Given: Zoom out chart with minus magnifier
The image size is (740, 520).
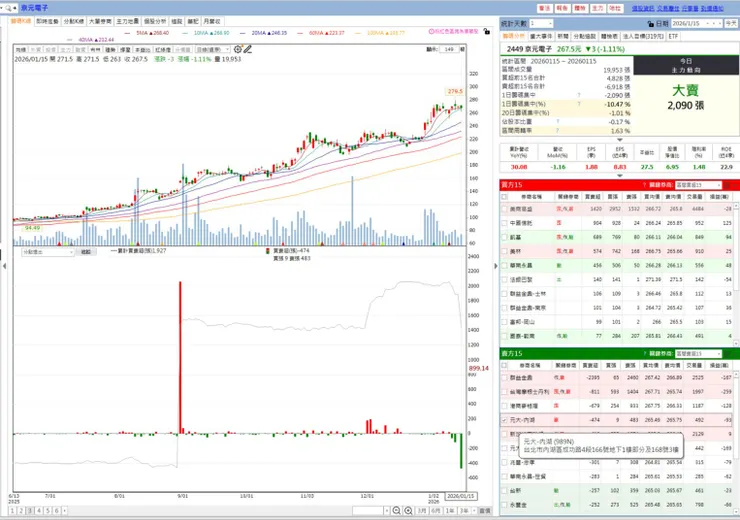Looking at the screenshot, I should pos(396,511).
